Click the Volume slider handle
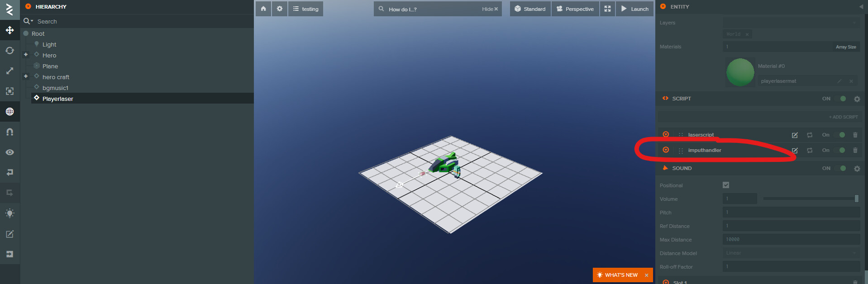868x284 pixels. (x=856, y=199)
